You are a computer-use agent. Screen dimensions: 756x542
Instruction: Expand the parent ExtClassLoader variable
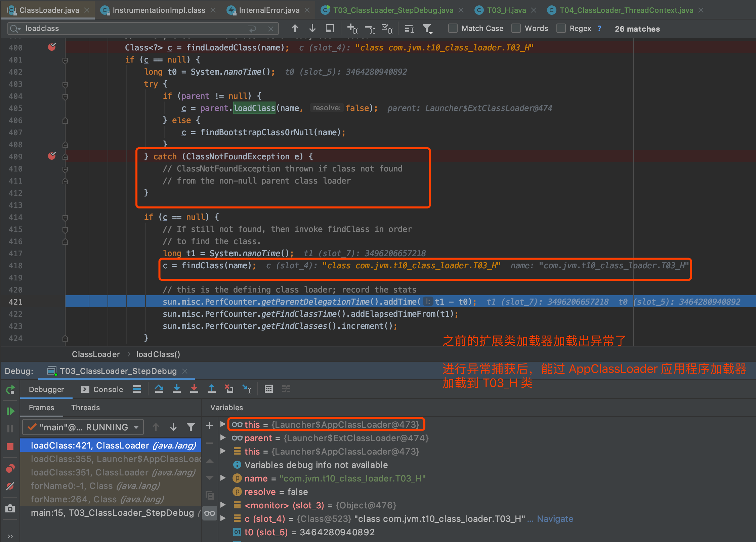point(223,438)
